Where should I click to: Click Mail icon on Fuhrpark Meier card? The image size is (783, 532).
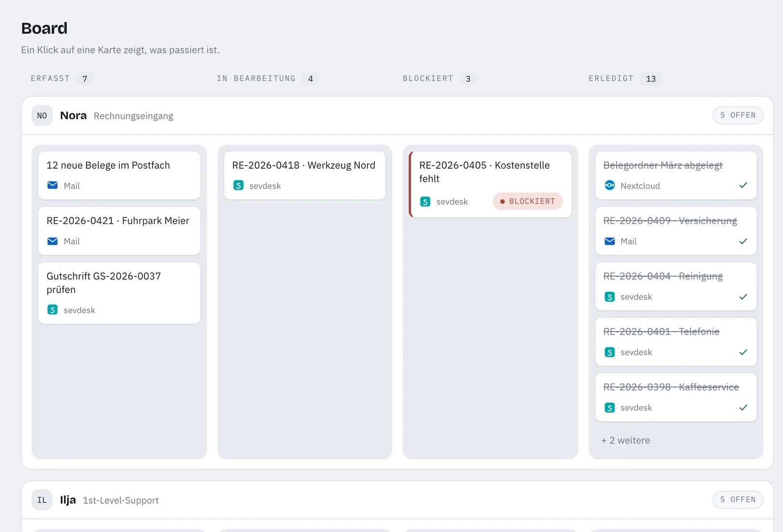tap(52, 241)
